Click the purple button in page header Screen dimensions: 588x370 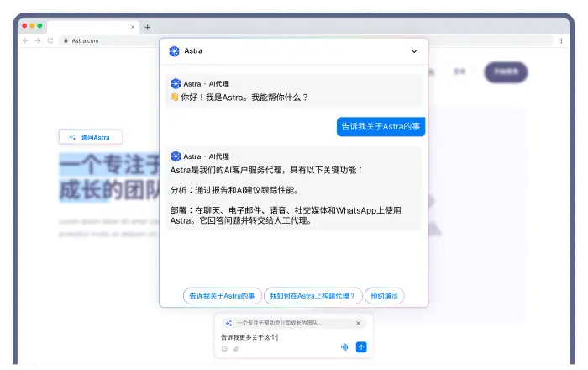(x=506, y=71)
